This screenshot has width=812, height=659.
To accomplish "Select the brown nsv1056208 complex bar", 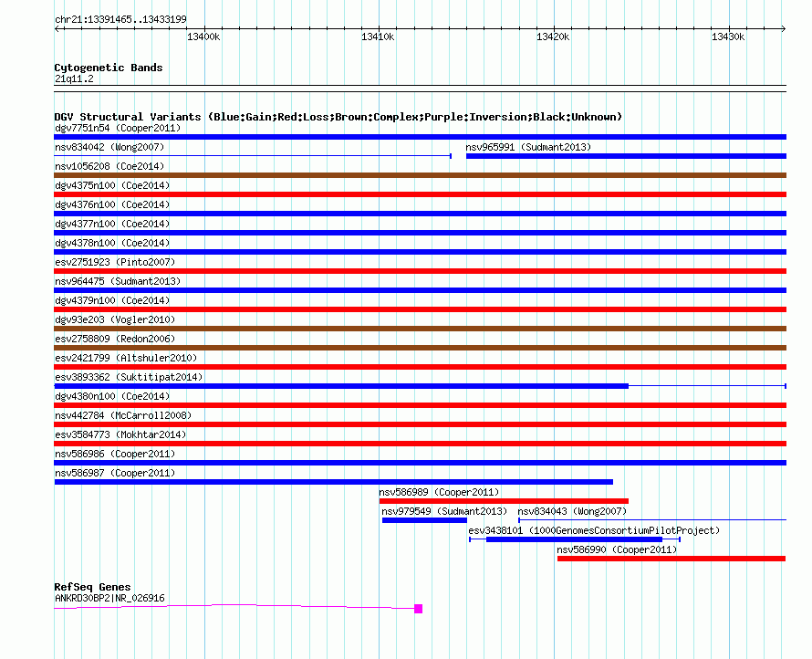I will pyautogui.click(x=420, y=175).
